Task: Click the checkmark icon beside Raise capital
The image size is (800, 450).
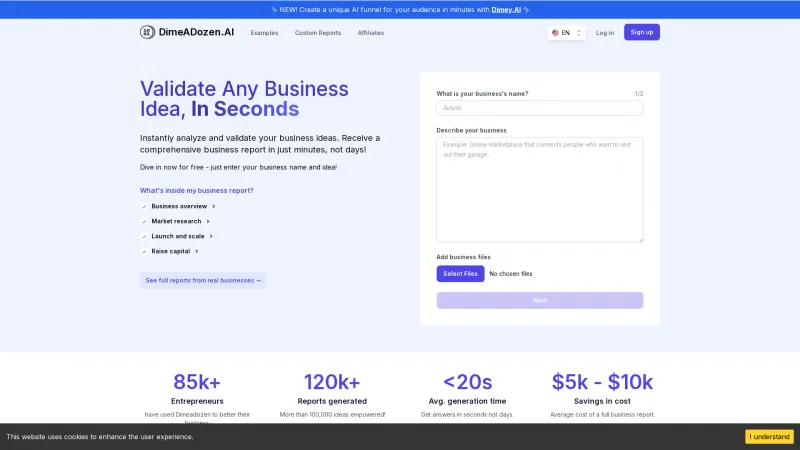Action: 144,252
